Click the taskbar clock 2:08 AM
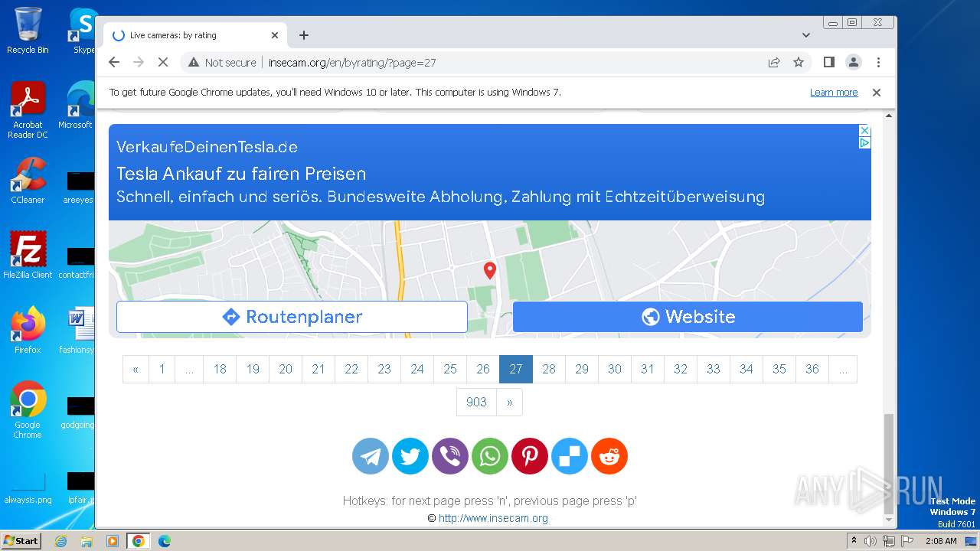 click(x=941, y=541)
